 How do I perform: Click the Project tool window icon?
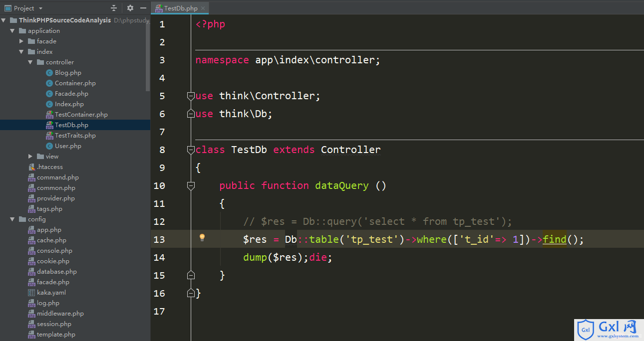tap(7, 8)
